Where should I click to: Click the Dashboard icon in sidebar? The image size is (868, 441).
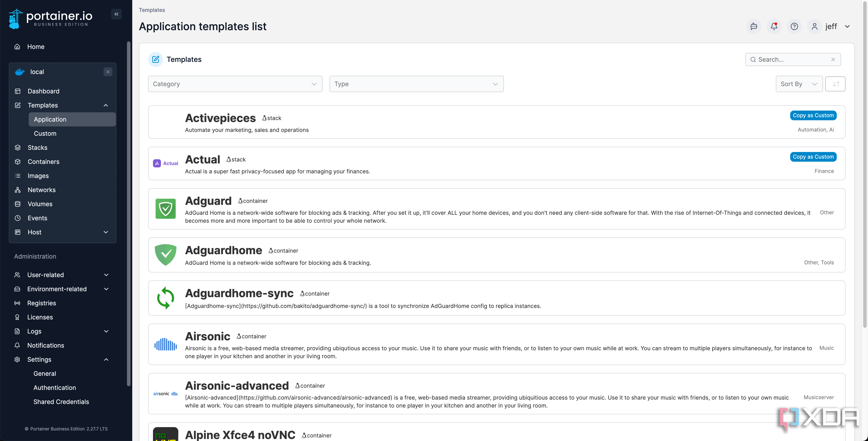coord(17,91)
